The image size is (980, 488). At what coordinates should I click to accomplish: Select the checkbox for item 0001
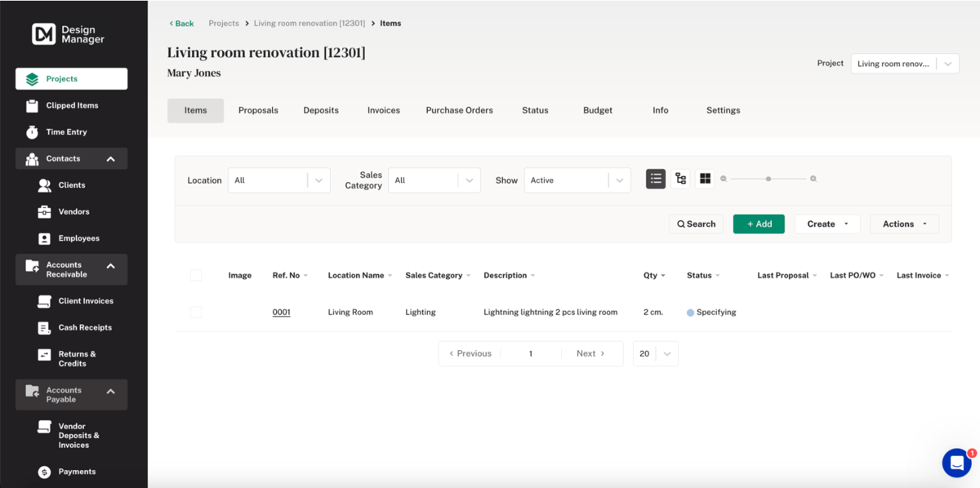[196, 312]
